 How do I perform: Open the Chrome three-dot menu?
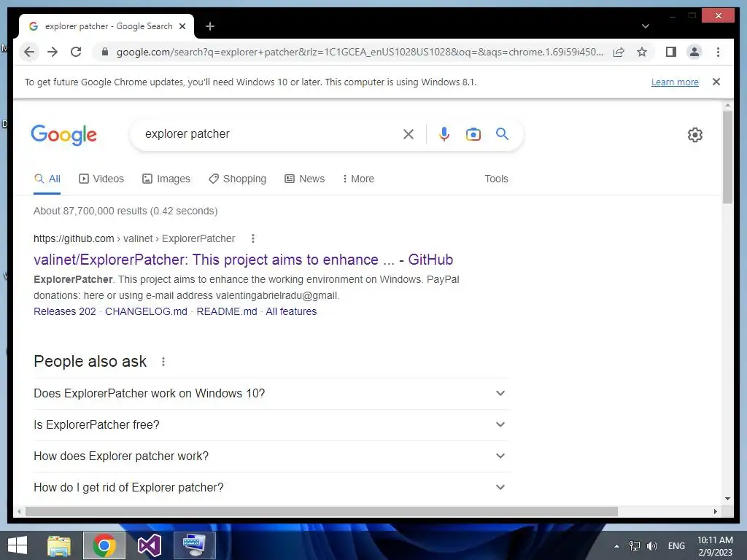point(718,52)
